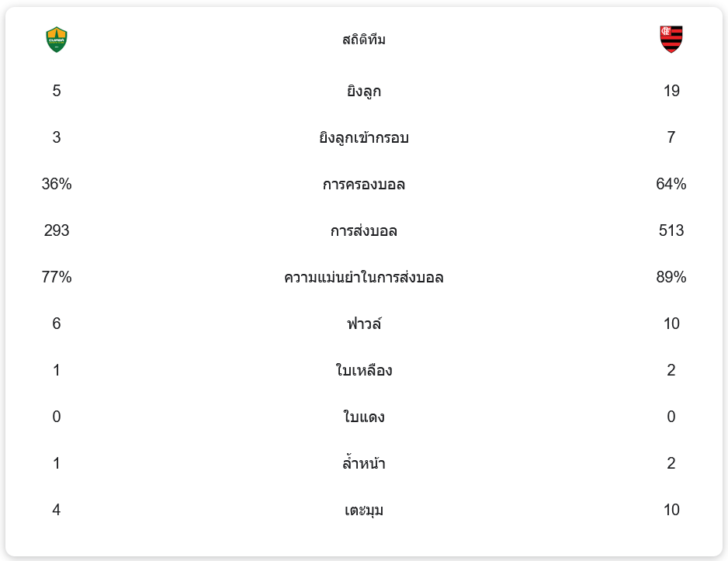Select the "ยิงลูกเข้ากรอบ" stat label

(x=364, y=138)
